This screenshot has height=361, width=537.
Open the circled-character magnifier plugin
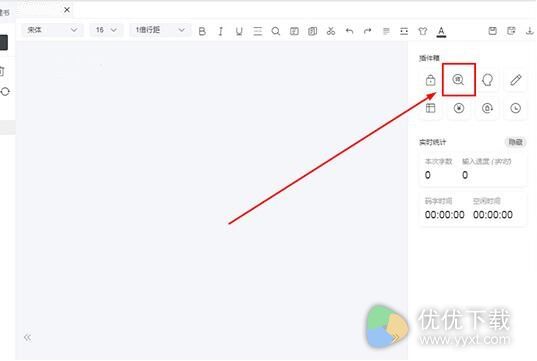[x=458, y=80]
